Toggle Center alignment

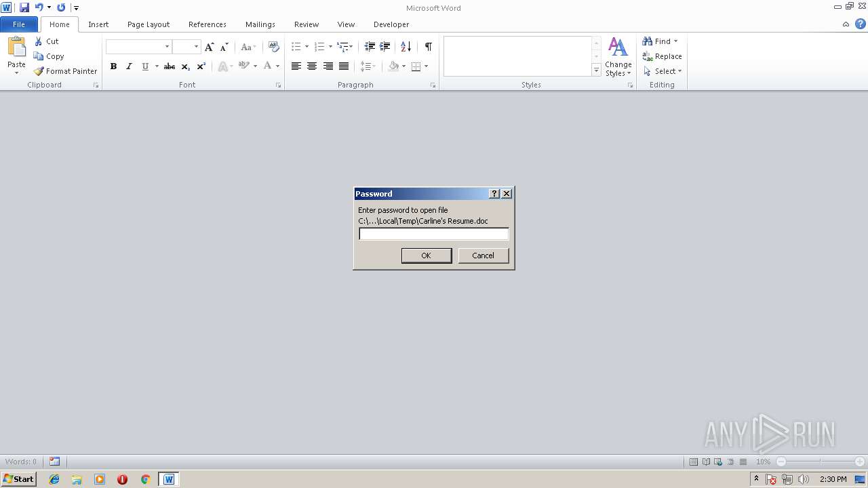point(312,66)
